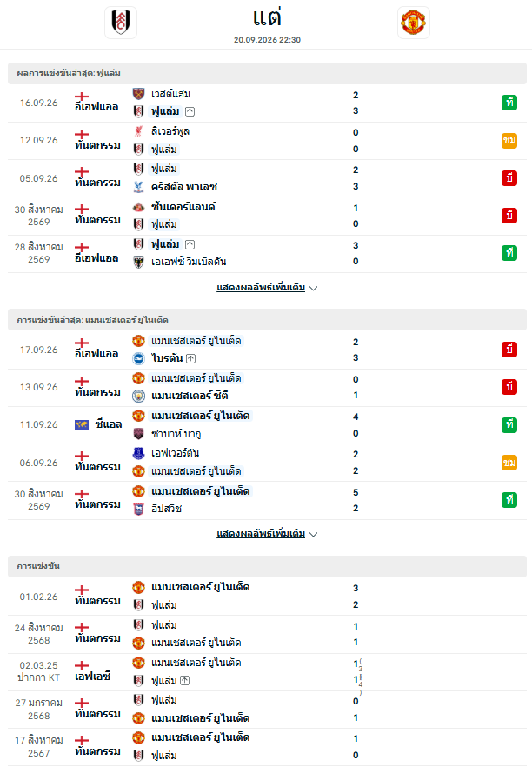Open the West Ham team logo
Screen dimensions: 532x767
pyautogui.click(x=139, y=93)
